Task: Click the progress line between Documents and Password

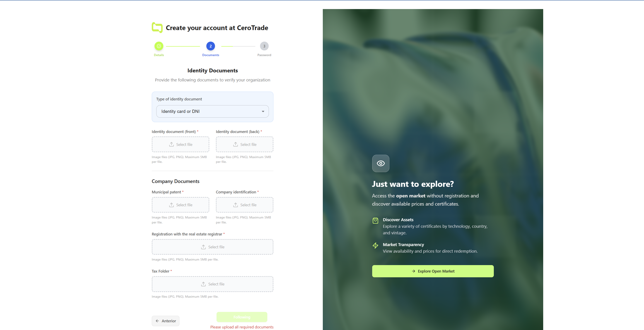Action: [x=238, y=46]
